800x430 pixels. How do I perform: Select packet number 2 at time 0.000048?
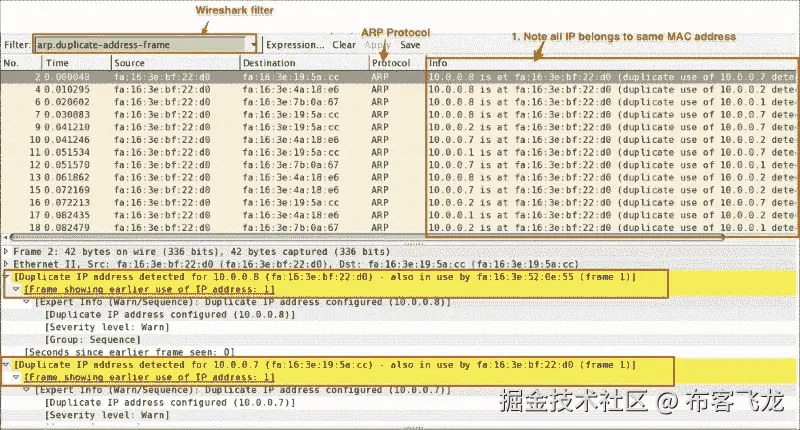pos(399,77)
